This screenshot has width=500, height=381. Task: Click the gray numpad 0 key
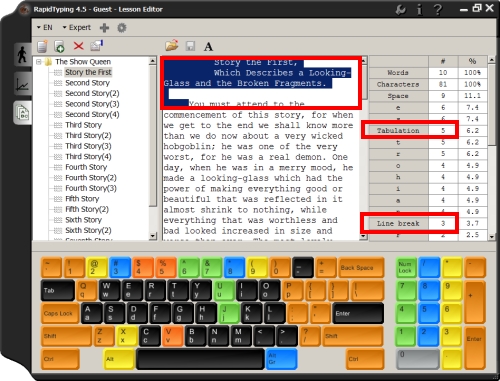click(x=417, y=359)
